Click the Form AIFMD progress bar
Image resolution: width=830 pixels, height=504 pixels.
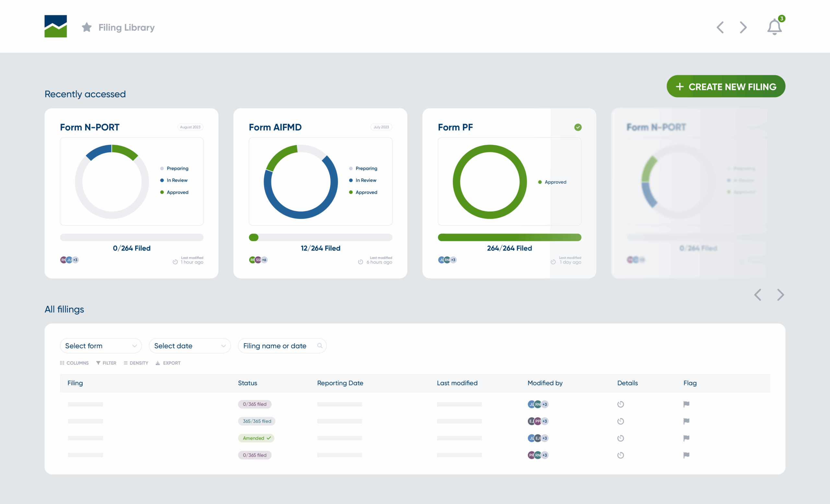pos(320,237)
